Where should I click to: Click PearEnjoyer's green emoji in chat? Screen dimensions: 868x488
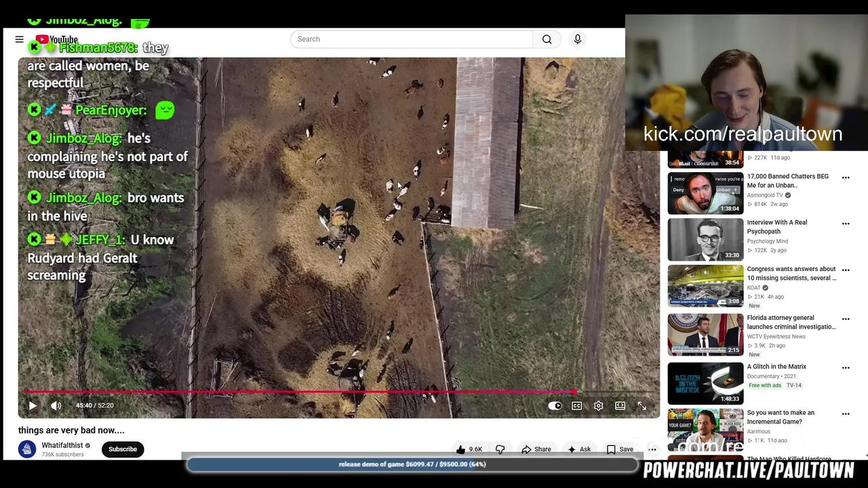click(x=165, y=110)
